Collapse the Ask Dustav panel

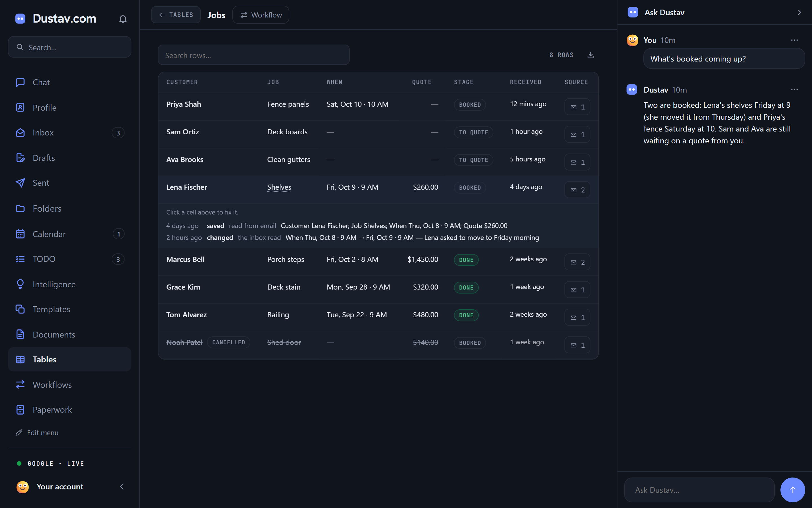pyautogui.click(x=799, y=12)
